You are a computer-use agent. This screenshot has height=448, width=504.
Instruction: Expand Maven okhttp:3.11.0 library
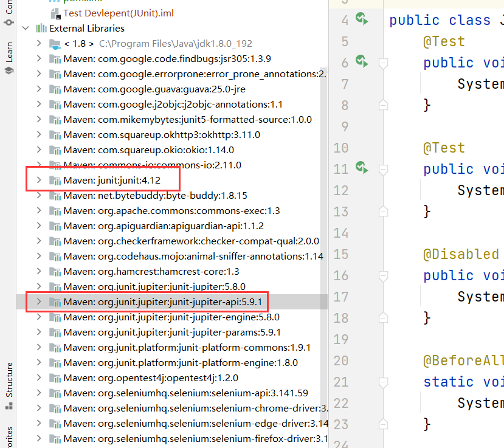[39, 135]
